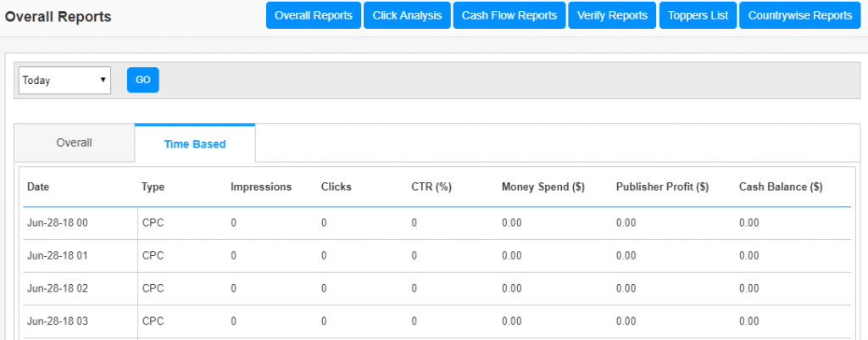
Task: Select the Jun-28-18 02 date cell
Action: pyautogui.click(x=58, y=288)
